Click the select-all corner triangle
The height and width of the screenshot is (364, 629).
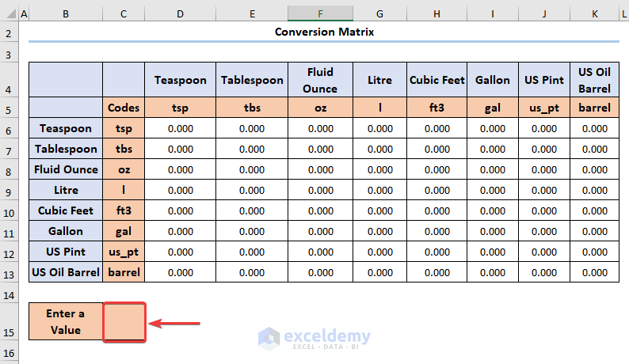click(x=10, y=14)
